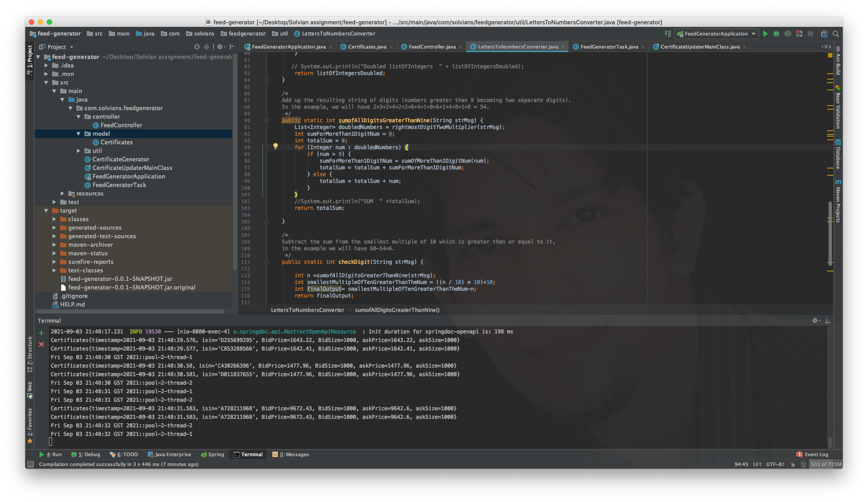Open Project Structure icon in toolbar
Image resolution: width=868 pixels, height=502 pixels.
824,34
